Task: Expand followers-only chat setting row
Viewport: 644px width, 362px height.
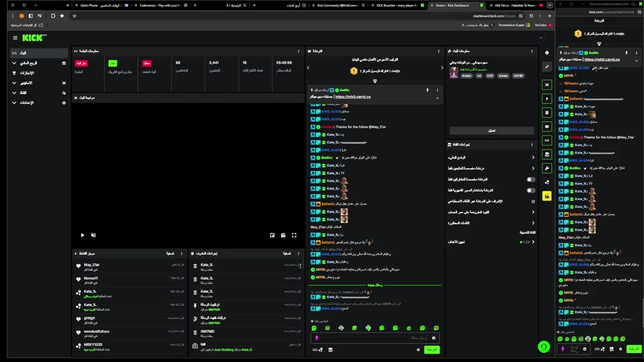Action: tap(491, 168)
